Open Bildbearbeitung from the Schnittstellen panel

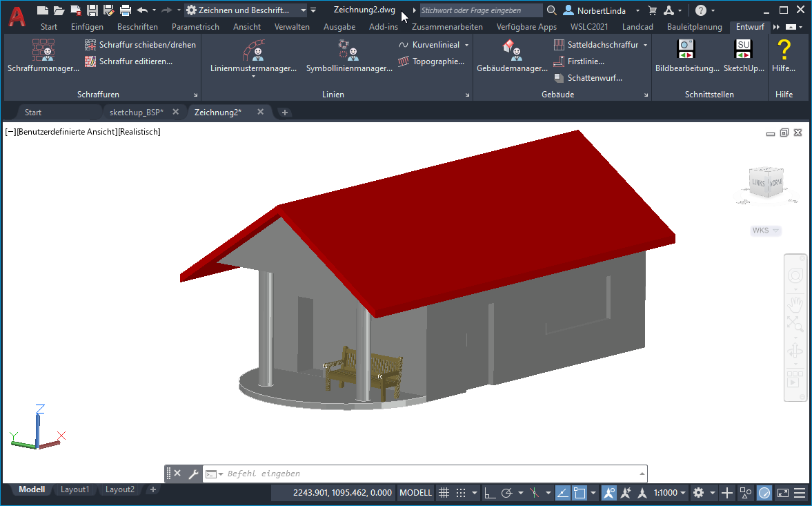pos(686,56)
